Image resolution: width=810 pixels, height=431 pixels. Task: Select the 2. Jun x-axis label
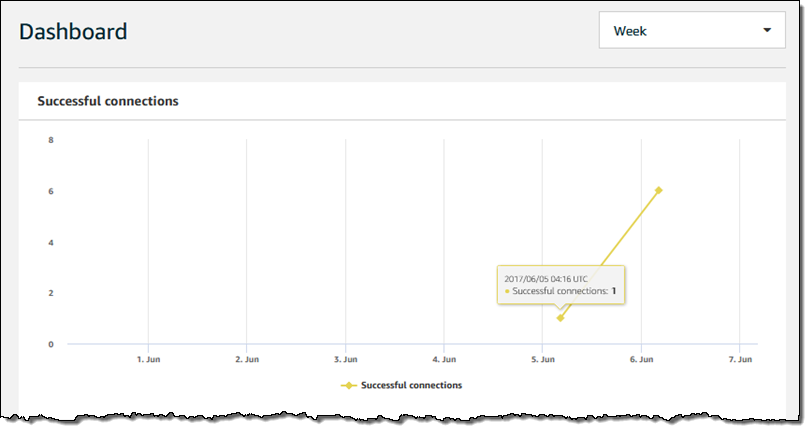coord(246,358)
